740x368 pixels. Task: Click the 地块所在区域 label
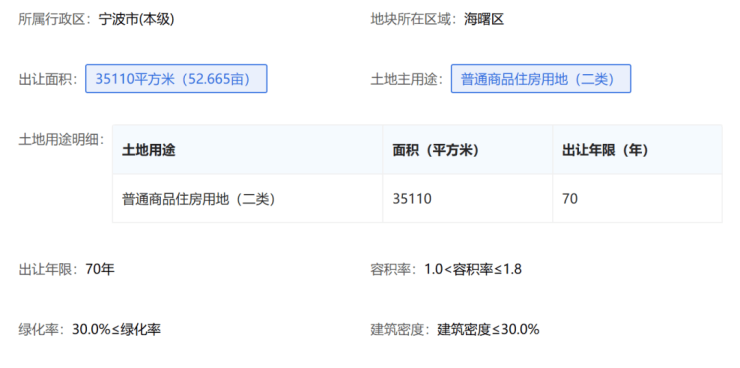coord(411,19)
